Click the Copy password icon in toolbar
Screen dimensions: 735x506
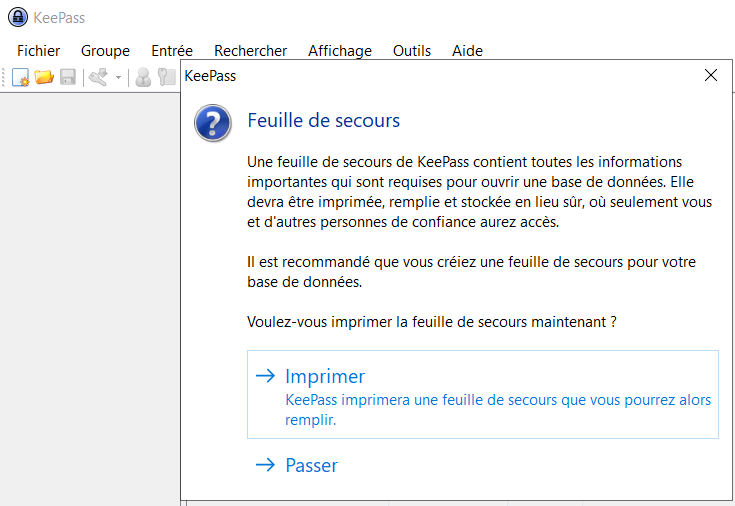(167, 78)
